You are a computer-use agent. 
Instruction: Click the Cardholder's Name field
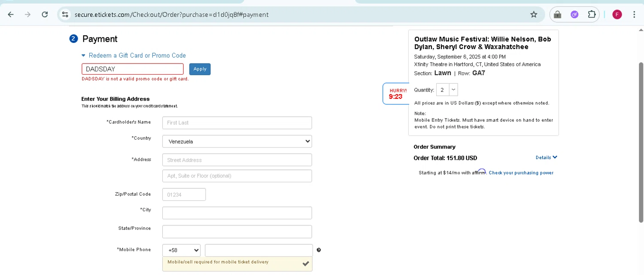[237, 122]
